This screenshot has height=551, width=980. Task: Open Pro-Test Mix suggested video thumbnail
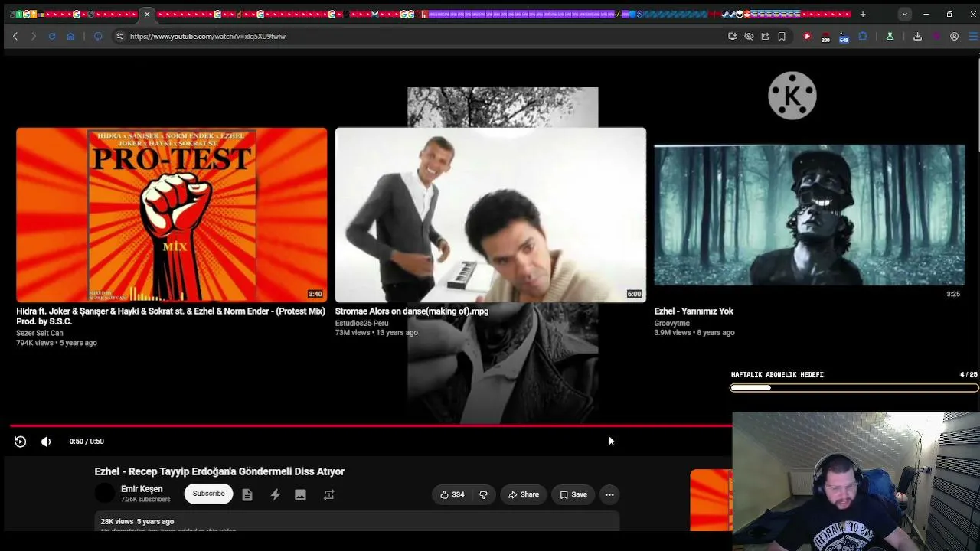pyautogui.click(x=171, y=215)
